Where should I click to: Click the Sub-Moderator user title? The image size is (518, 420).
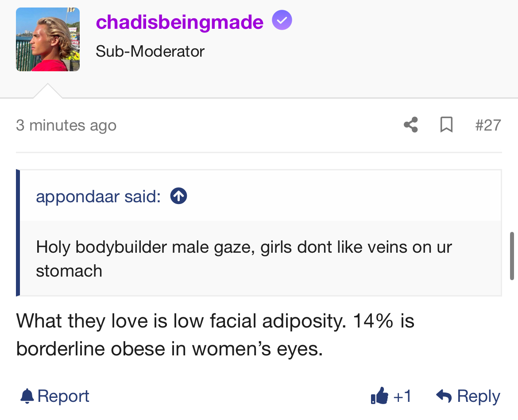[150, 51]
